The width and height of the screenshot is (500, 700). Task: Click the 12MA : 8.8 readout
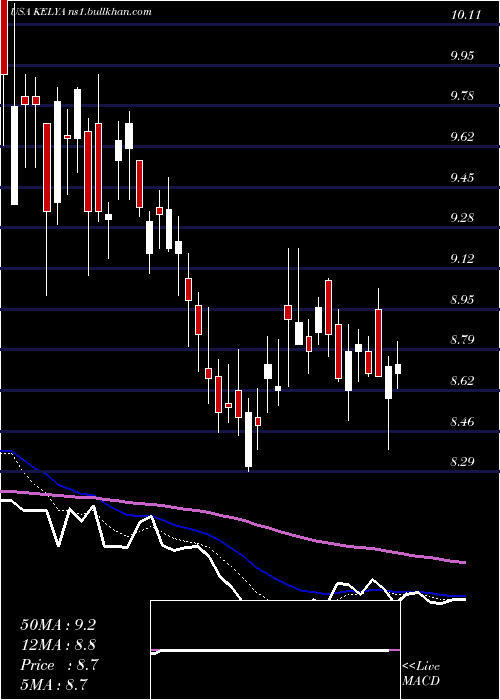pyautogui.click(x=58, y=645)
